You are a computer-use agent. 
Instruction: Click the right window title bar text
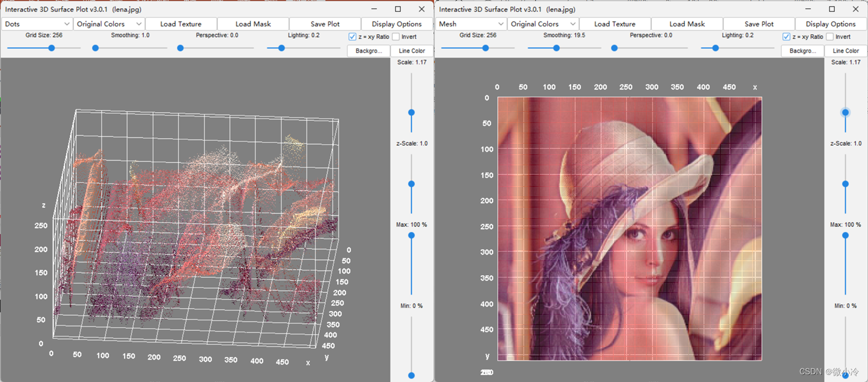[507, 9]
